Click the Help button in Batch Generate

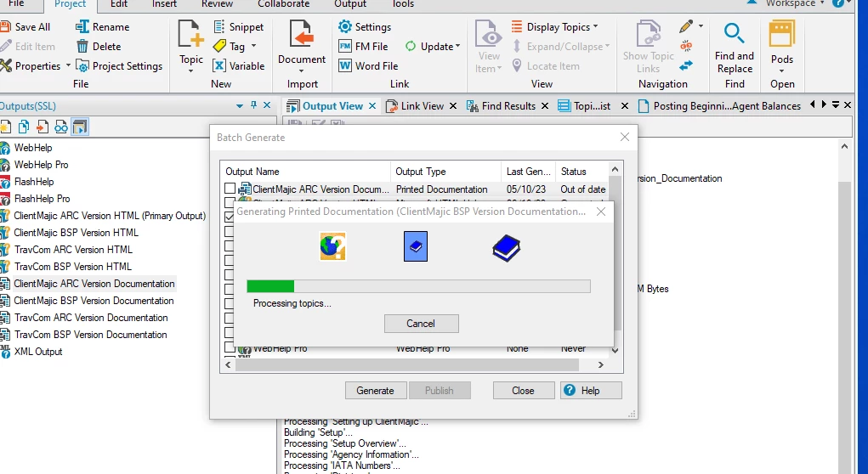click(591, 391)
